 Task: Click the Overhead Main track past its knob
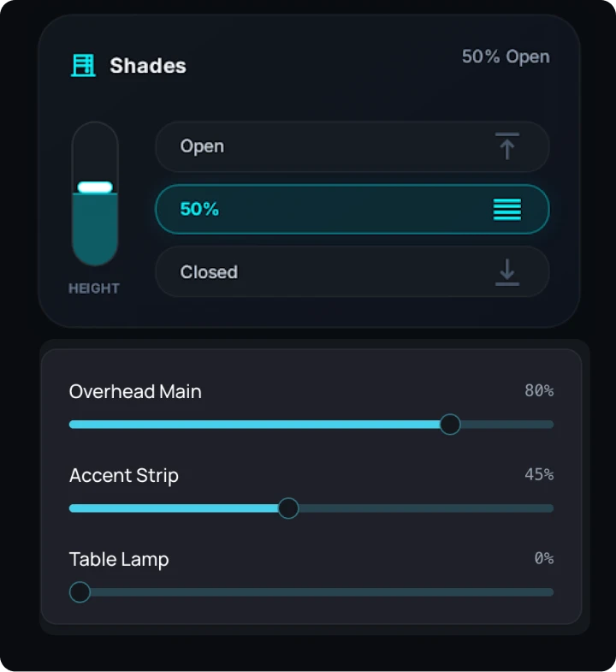click(507, 425)
